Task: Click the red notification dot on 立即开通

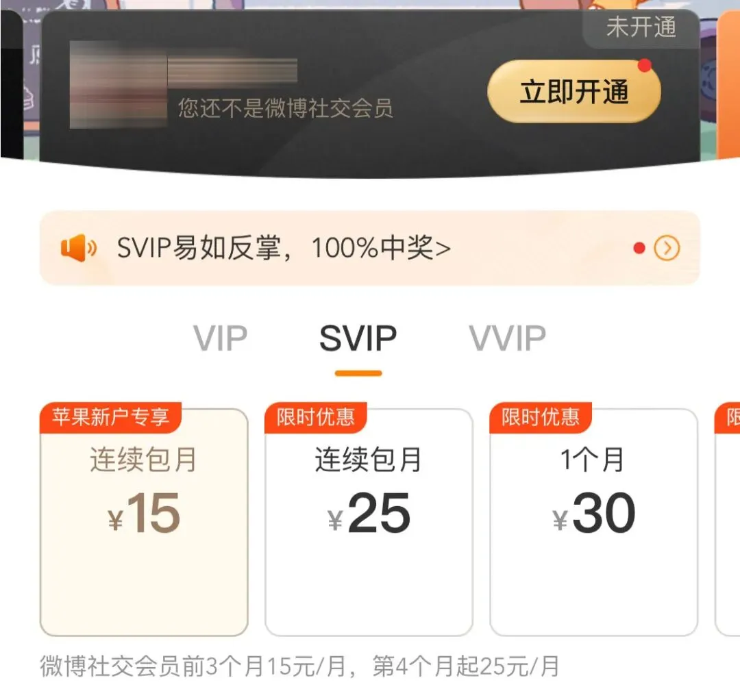Action: 644,66
